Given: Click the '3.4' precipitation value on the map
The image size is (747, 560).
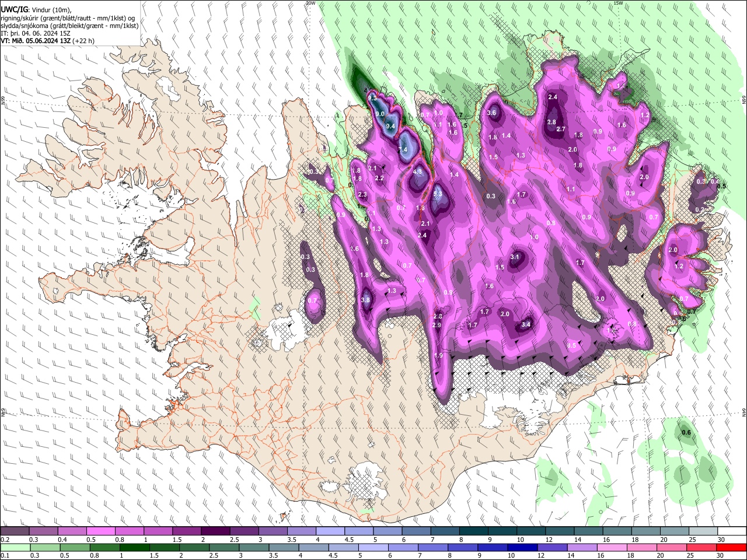Looking at the screenshot, I should click(526, 324).
